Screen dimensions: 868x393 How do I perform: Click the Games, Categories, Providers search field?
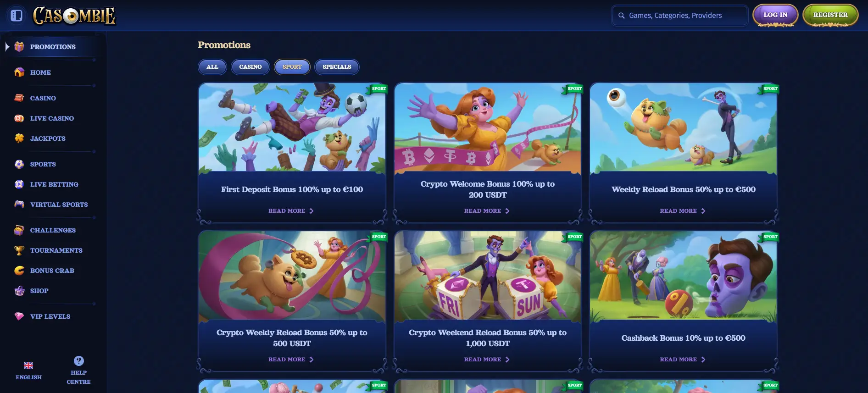[680, 16]
